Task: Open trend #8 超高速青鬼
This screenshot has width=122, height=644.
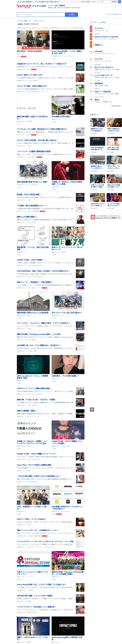Action: point(99,84)
